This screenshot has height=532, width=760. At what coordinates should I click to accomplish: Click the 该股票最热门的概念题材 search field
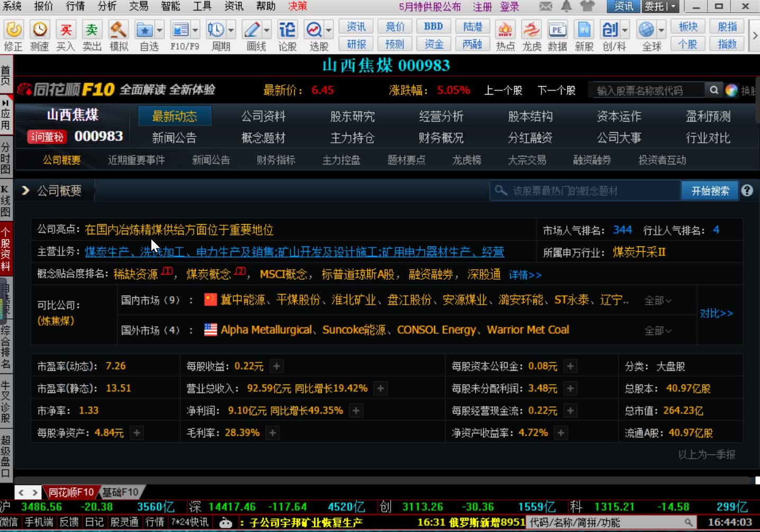(x=585, y=191)
